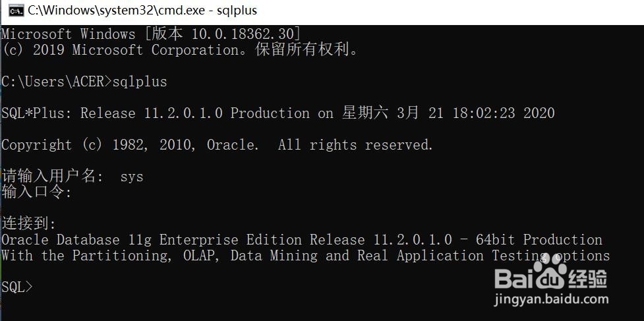Click the Baidu paw logo watermark
Screen dimensions: 644x321
click(551, 272)
